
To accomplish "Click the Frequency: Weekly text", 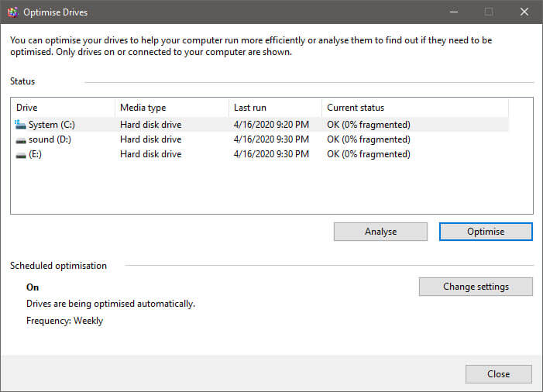I will pos(65,321).
